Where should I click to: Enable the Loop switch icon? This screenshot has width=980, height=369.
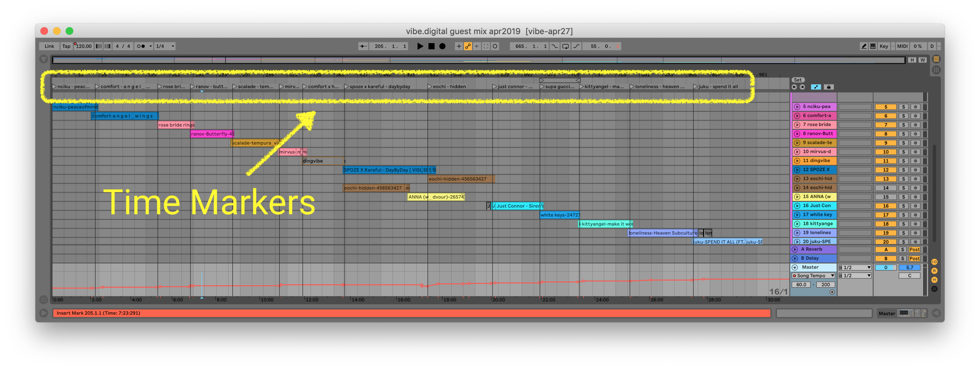(x=565, y=46)
